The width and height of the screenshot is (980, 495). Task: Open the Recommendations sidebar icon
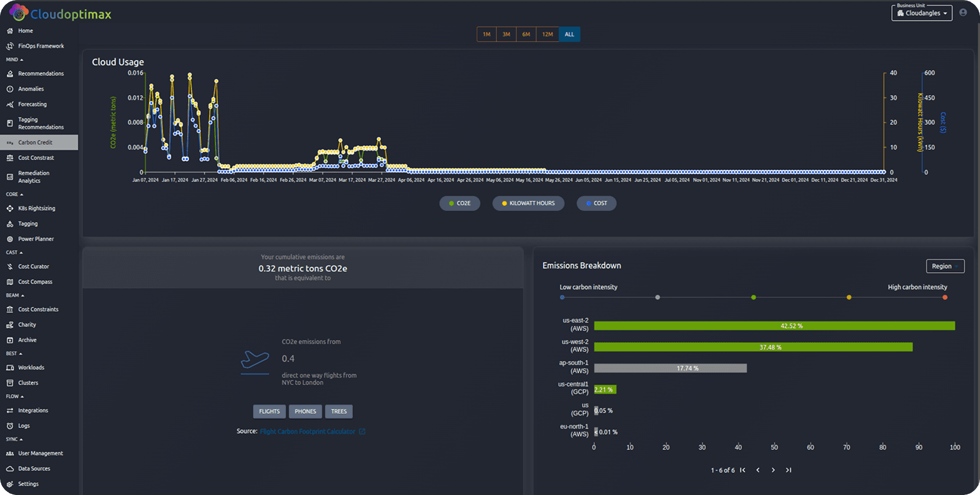coord(10,74)
